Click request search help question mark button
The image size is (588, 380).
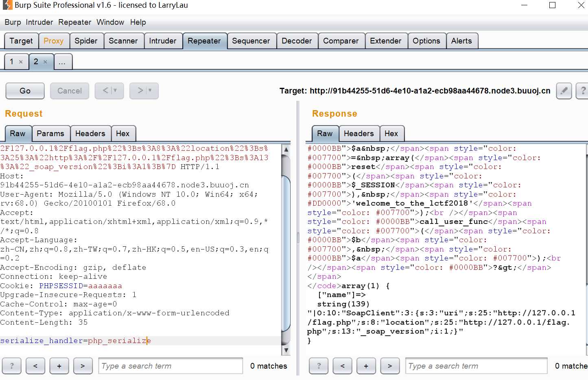pos(12,366)
